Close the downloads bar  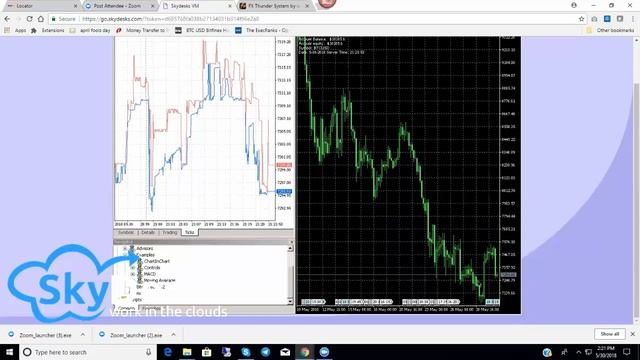[x=633, y=334]
